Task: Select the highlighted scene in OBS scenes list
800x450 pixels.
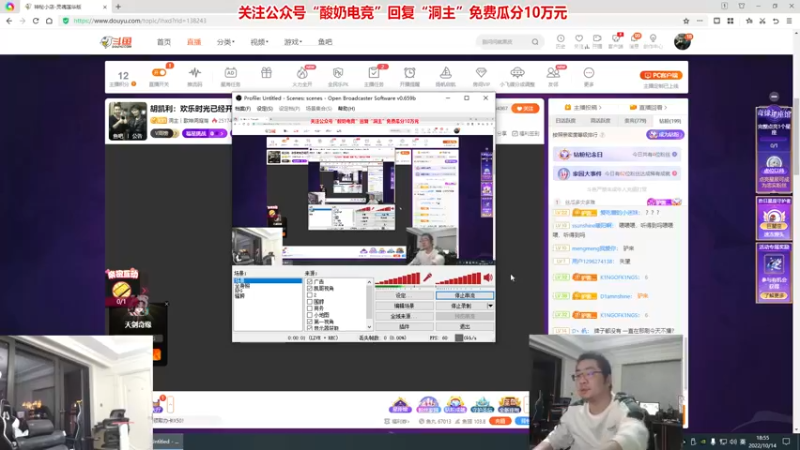Action: [x=267, y=281]
